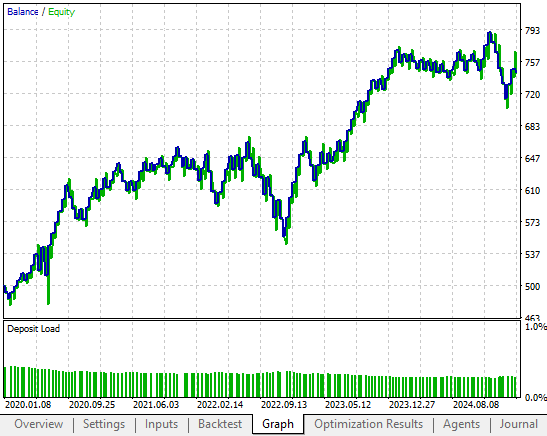547x436 pixels.
Task: Click the blue Balance legend label
Action: (x=23, y=12)
